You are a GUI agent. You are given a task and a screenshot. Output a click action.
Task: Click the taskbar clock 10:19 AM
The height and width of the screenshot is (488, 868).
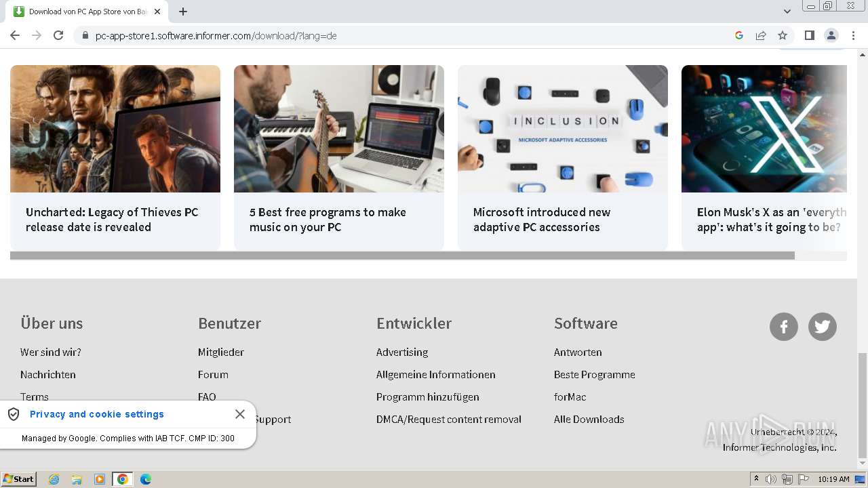[833, 479]
